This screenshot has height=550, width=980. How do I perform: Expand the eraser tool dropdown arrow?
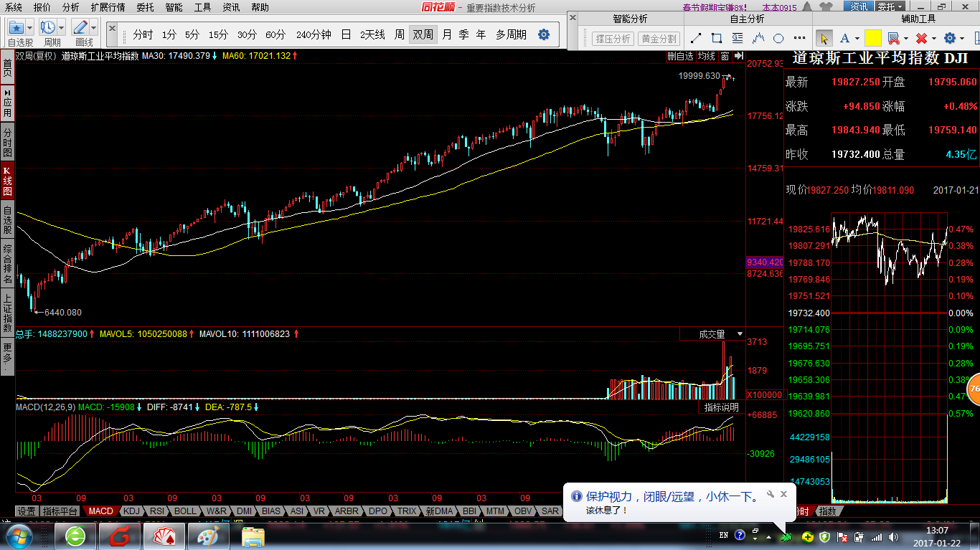coord(905,39)
